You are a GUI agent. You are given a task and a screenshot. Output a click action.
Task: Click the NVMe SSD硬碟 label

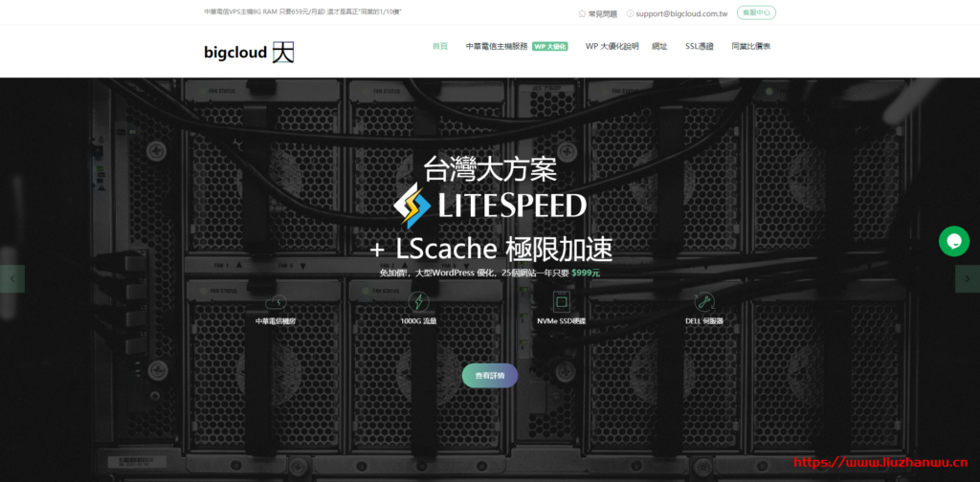point(561,321)
